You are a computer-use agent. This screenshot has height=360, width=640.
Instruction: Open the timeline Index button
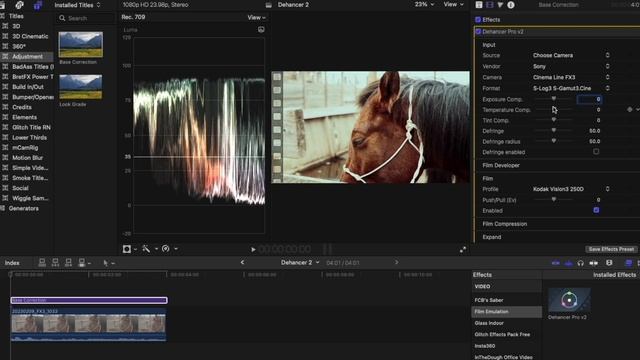point(12,263)
